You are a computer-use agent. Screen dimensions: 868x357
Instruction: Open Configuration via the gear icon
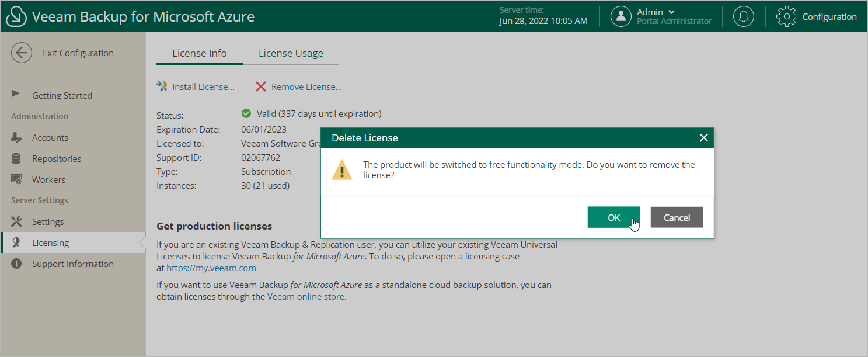[x=786, y=16]
